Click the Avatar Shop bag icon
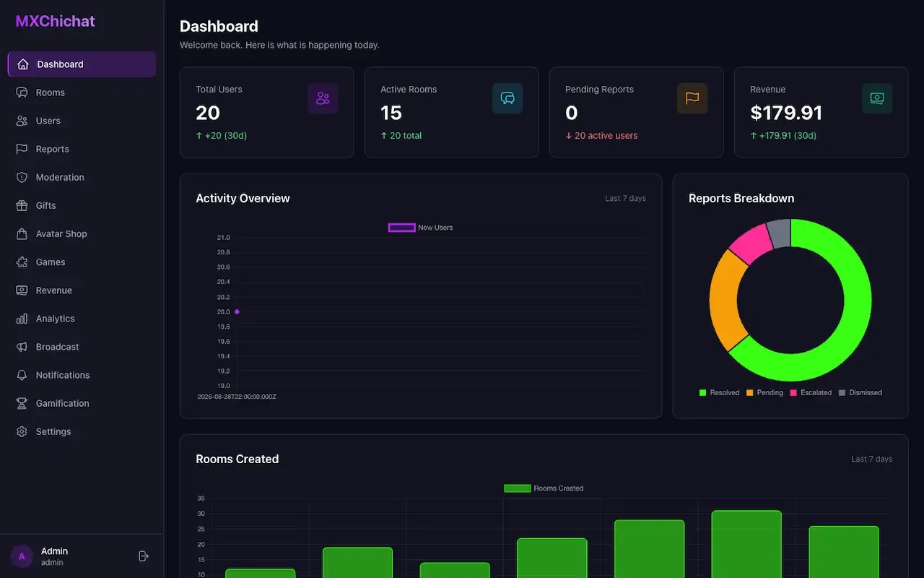 (x=22, y=233)
